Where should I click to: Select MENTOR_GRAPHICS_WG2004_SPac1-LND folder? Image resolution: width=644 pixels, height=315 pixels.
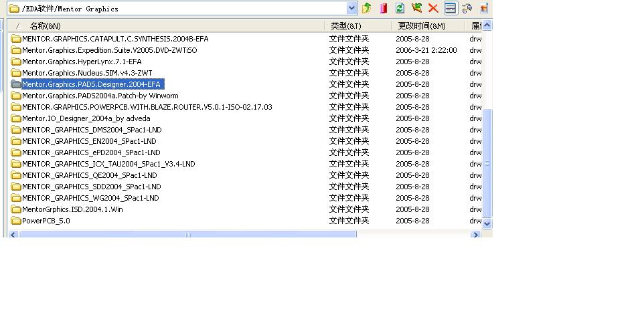90,198
